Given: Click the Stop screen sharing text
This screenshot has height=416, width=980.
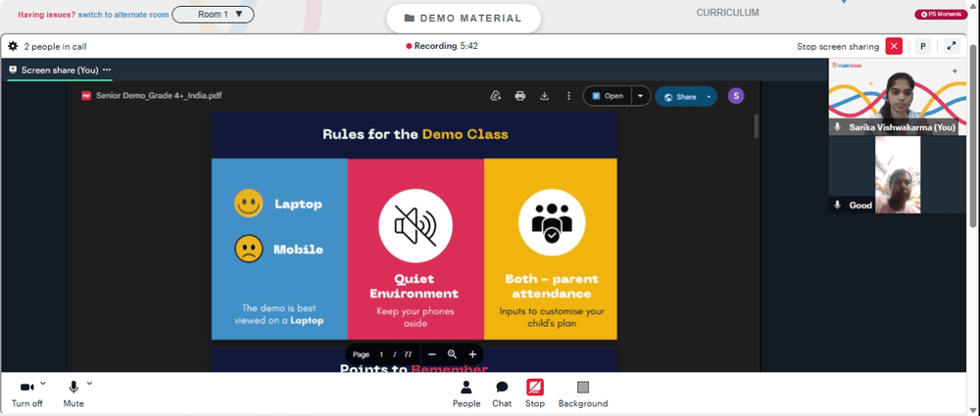Looking at the screenshot, I should [838, 46].
